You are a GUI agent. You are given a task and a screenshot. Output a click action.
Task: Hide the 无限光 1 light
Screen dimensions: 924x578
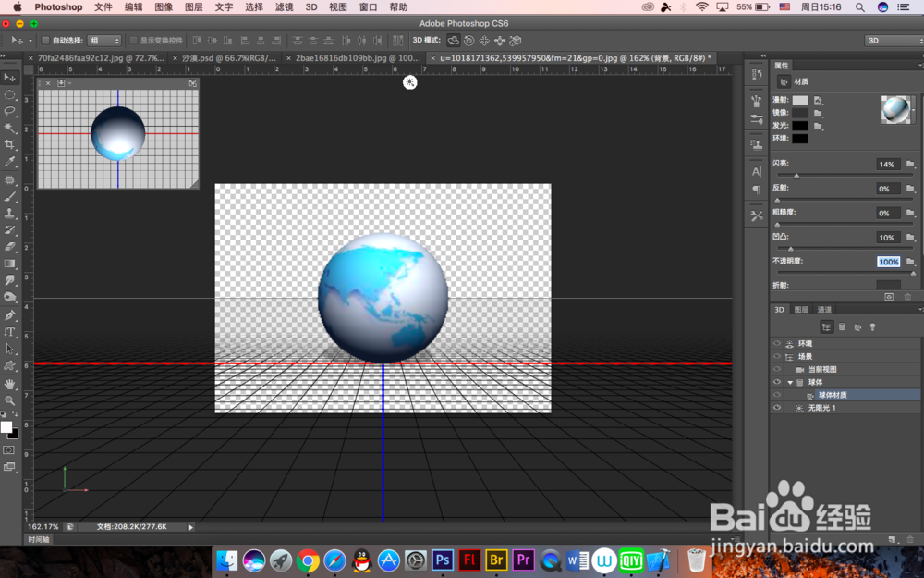click(x=777, y=408)
